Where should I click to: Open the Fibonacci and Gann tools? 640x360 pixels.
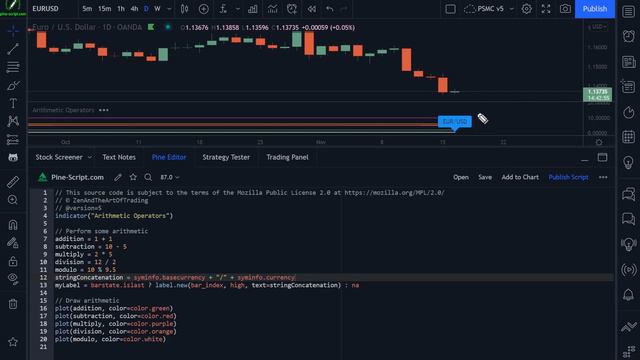point(13,67)
